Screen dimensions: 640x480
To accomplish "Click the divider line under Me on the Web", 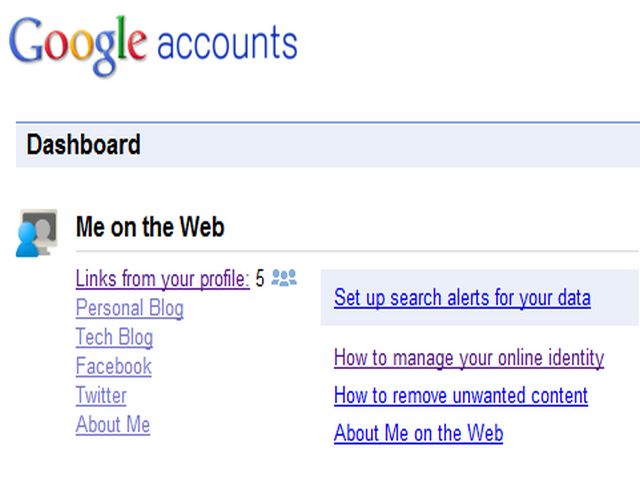I will pyautogui.click(x=400, y=250).
